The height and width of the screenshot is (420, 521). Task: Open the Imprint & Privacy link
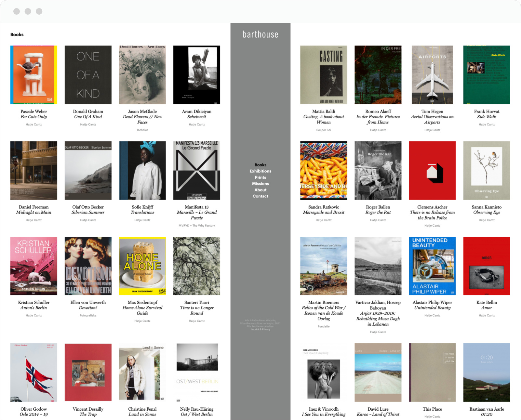(260, 329)
